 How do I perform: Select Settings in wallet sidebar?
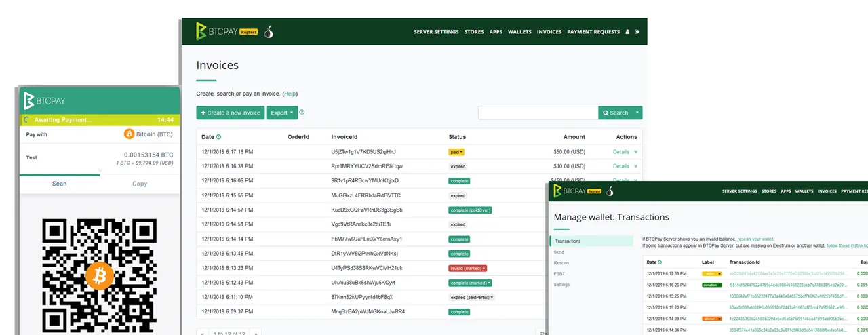point(561,284)
